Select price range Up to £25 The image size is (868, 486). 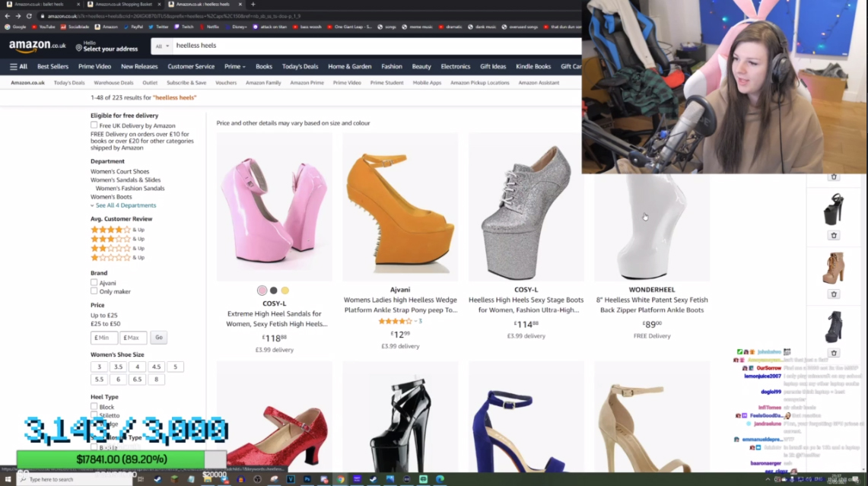(x=104, y=316)
